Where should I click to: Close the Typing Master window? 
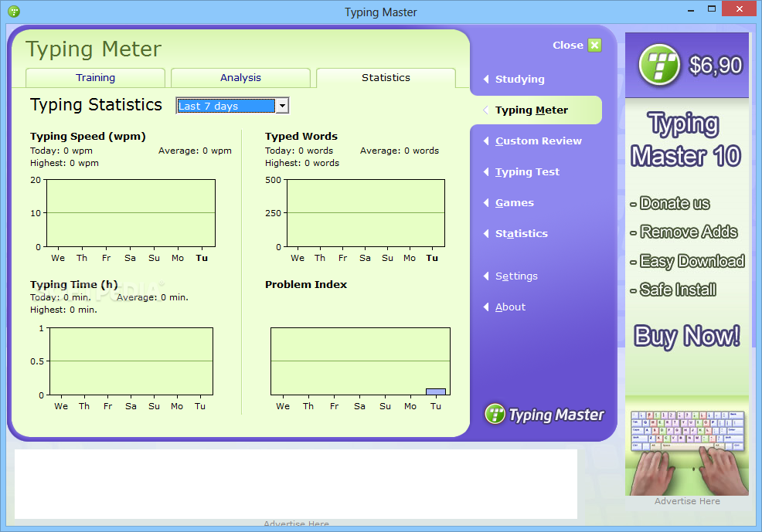(739, 8)
